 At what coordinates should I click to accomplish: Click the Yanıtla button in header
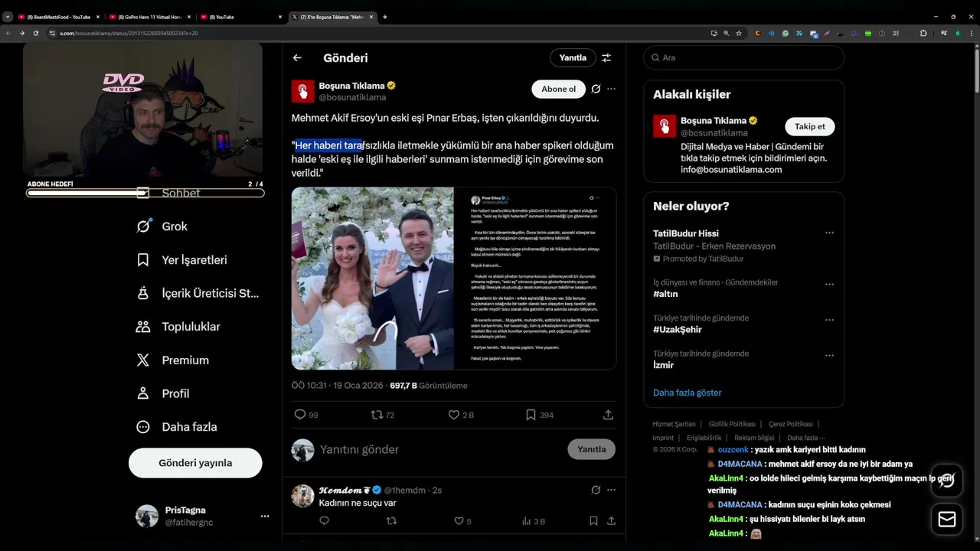coord(573,57)
